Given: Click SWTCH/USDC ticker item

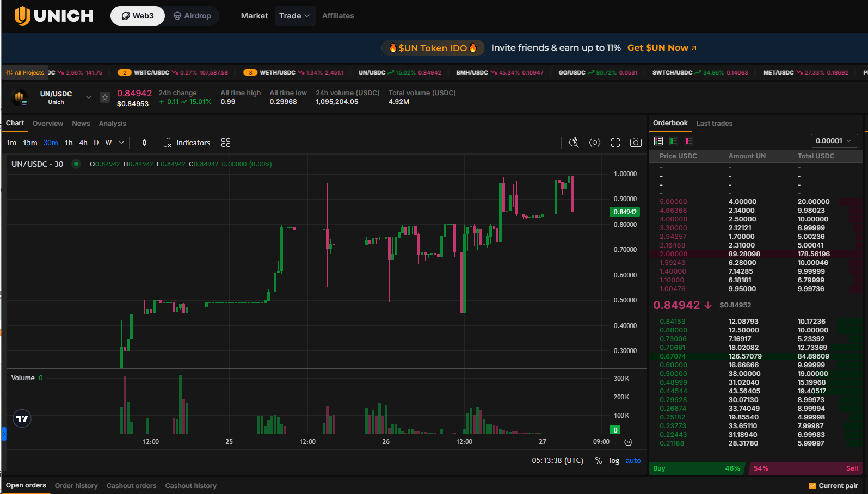Looking at the screenshot, I should click(x=700, y=72).
